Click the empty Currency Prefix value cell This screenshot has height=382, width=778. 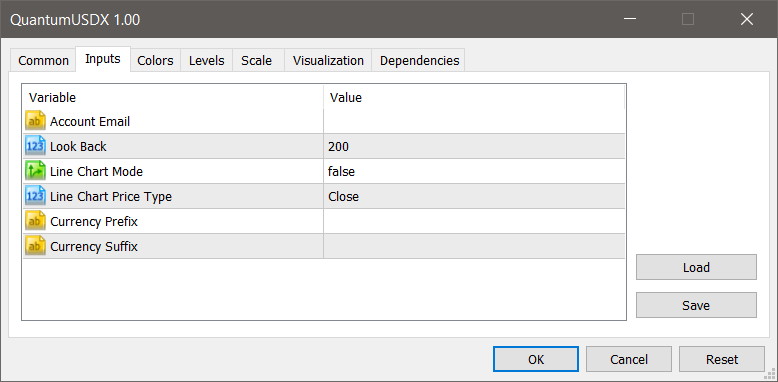tap(474, 221)
